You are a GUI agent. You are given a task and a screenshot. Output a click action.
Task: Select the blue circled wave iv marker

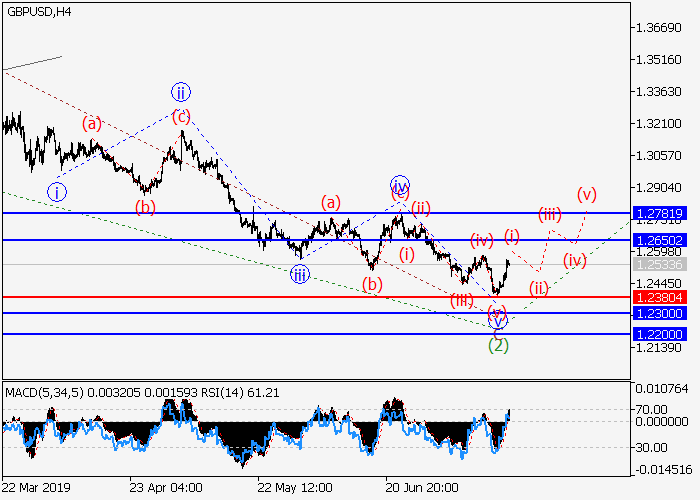[x=400, y=185]
